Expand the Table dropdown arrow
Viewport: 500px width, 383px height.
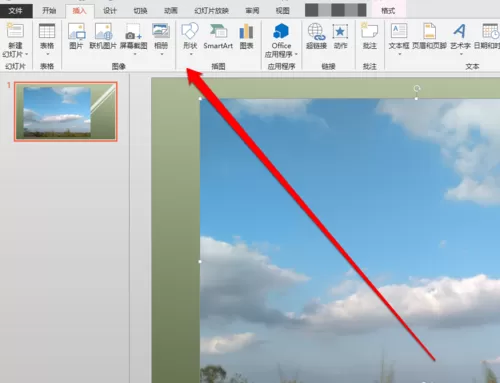coord(47,54)
